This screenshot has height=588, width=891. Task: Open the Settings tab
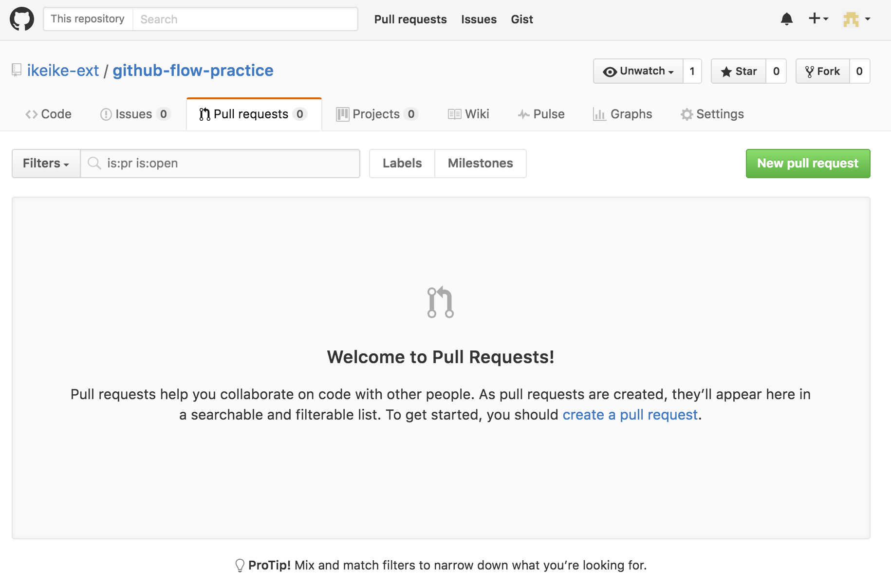(712, 114)
